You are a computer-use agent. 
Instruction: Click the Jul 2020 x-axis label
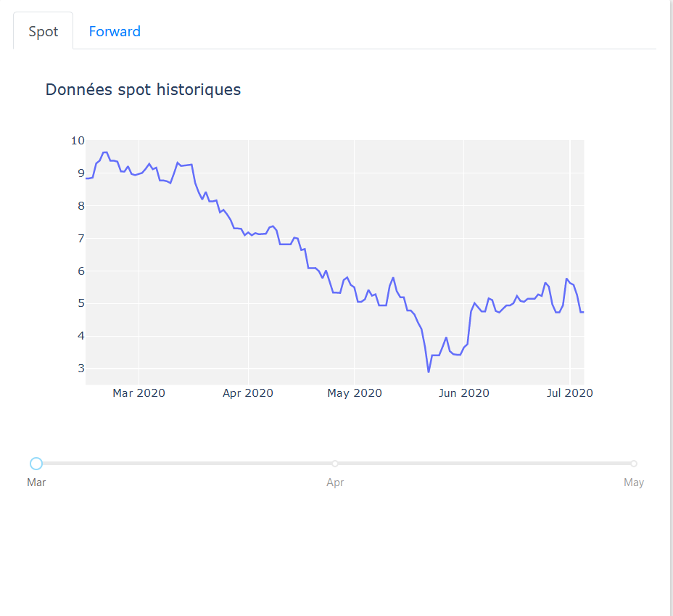tap(569, 393)
